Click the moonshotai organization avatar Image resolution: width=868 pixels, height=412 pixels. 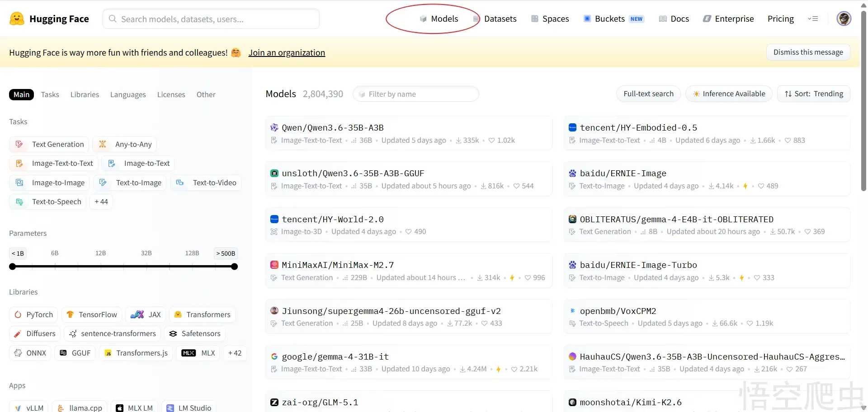pos(572,403)
